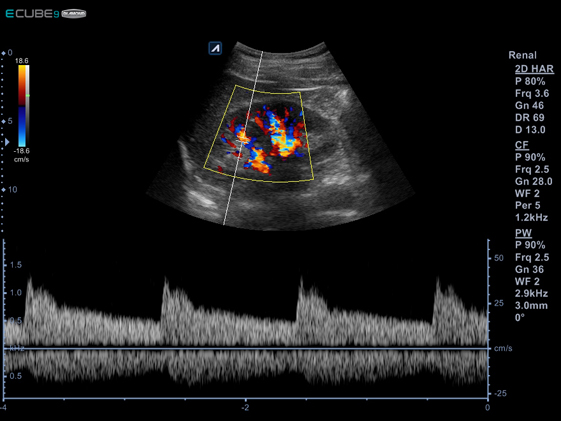This screenshot has width=561, height=421.
Task: Click the manufacturer badge beside ECUBE 9
Action: pos(74,14)
